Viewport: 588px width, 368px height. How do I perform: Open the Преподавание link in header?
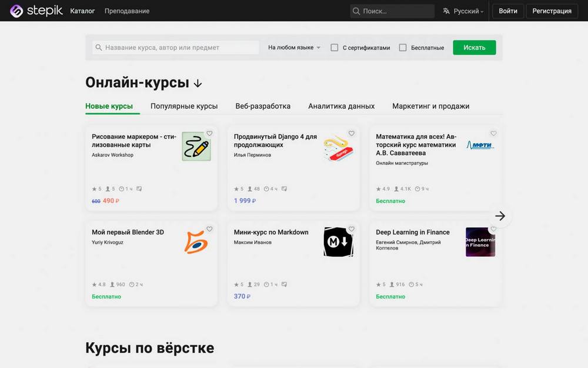[127, 11]
